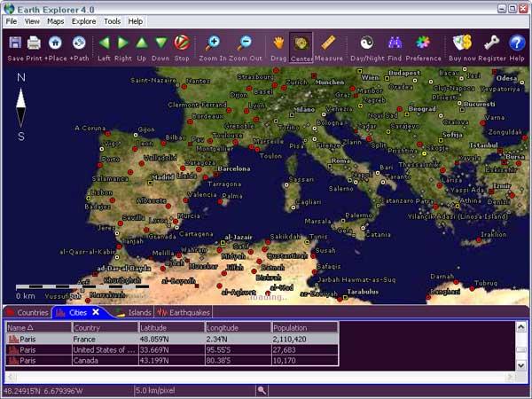
Task: Sort by the Country column header
Action: 105,328
